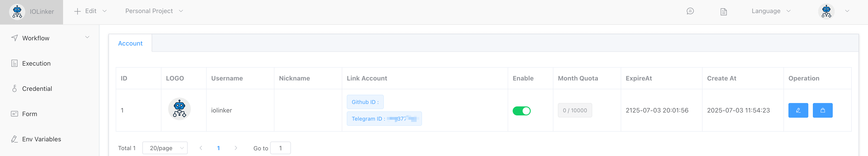Select the Account tab
This screenshot has height=156, width=868.
click(130, 43)
